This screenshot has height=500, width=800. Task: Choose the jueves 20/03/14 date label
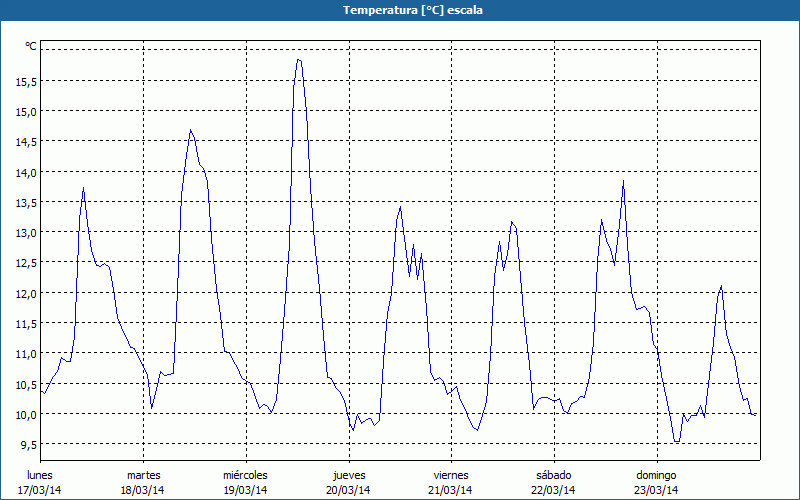(349, 482)
